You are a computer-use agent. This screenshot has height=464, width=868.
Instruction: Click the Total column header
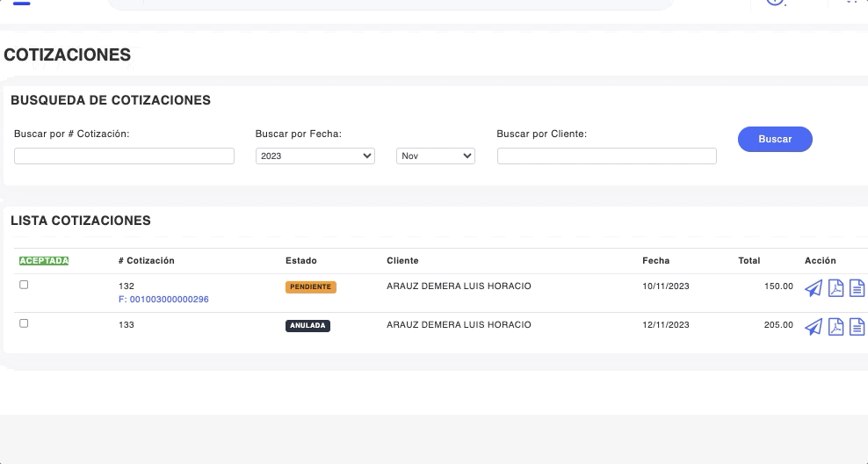[749, 261]
